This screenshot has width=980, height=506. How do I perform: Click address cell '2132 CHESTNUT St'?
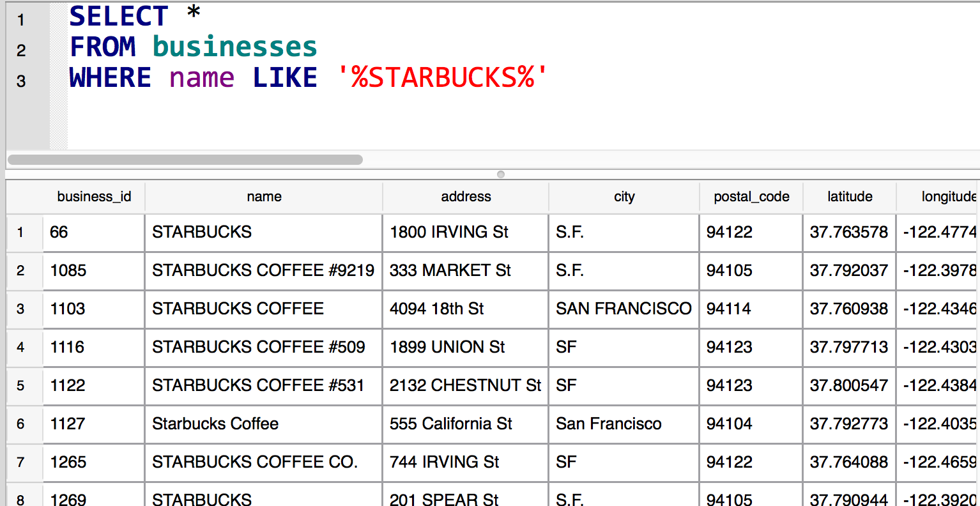[x=466, y=386]
